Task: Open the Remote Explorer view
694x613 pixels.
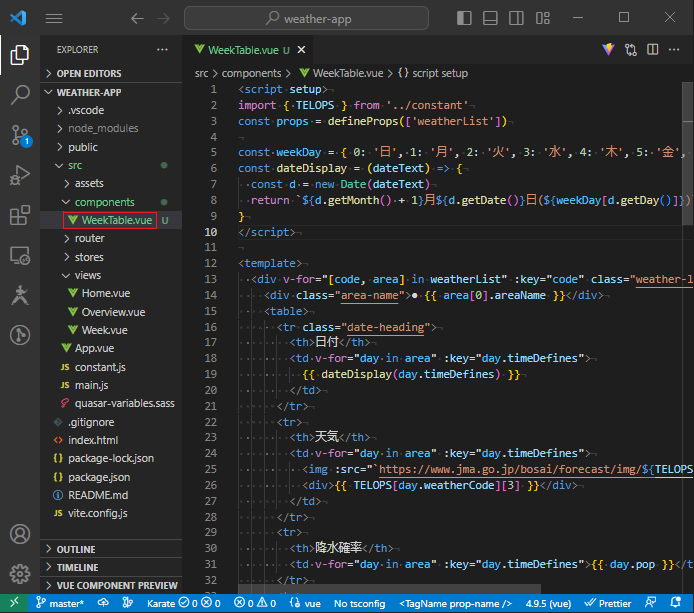Action: 20,255
